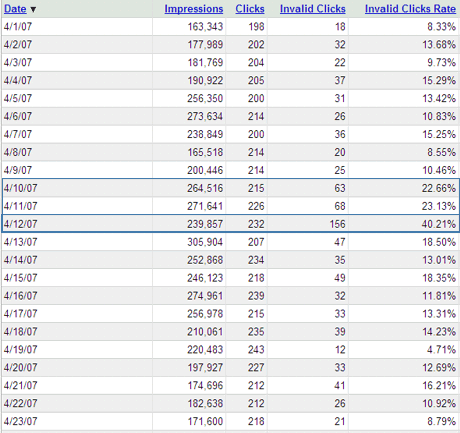The height and width of the screenshot is (433, 460).
Task: Click impressions value 163,343
Action: pos(205,27)
